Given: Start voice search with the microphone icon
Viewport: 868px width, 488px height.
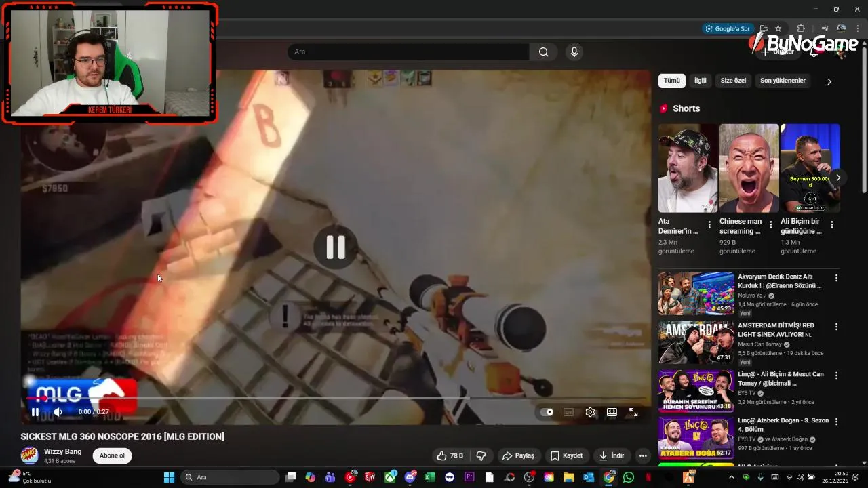Looking at the screenshot, I should tap(574, 52).
